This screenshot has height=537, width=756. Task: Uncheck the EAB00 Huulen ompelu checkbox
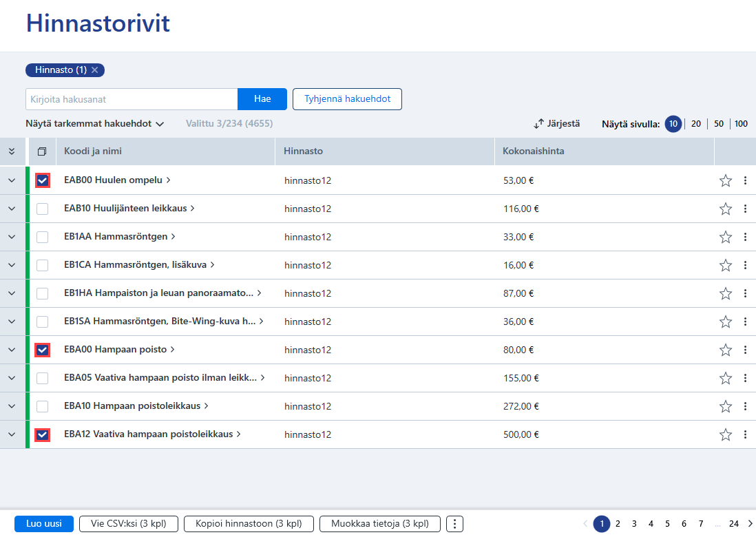pyautogui.click(x=43, y=180)
